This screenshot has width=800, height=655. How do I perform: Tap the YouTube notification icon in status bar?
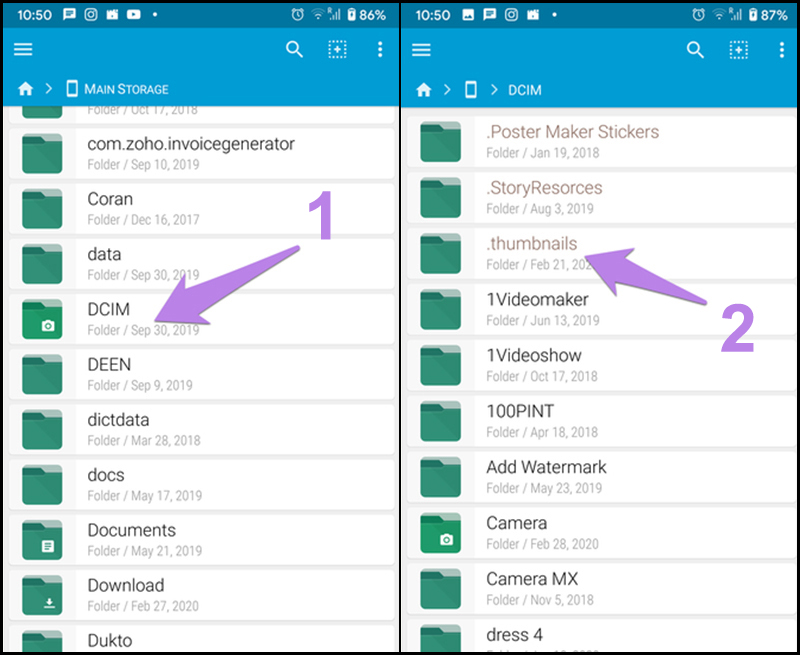(134, 15)
